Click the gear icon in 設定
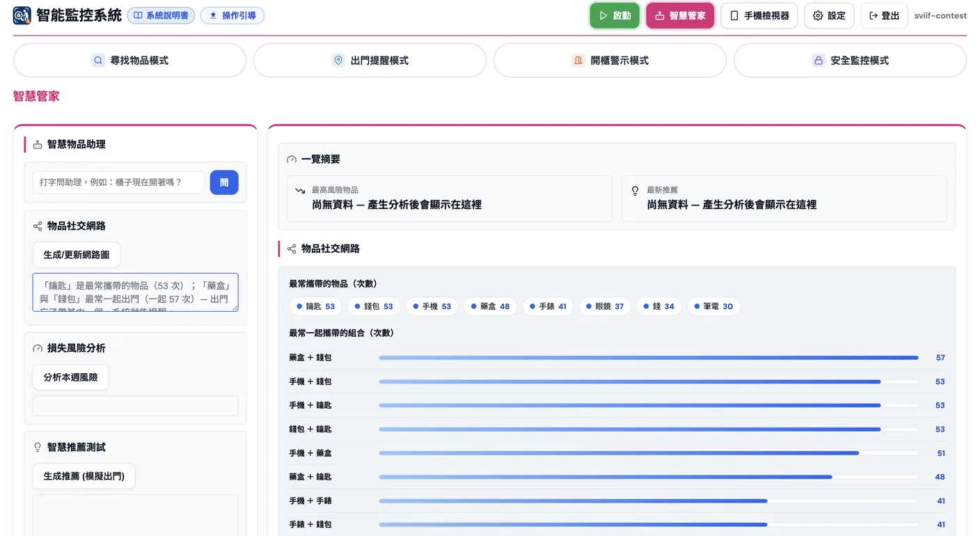The image size is (980, 536). click(x=818, y=15)
